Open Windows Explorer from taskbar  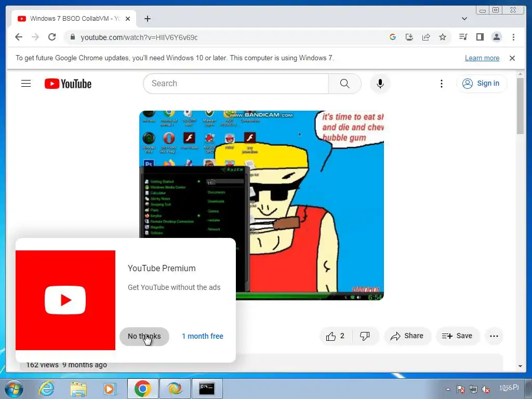[x=78, y=389]
